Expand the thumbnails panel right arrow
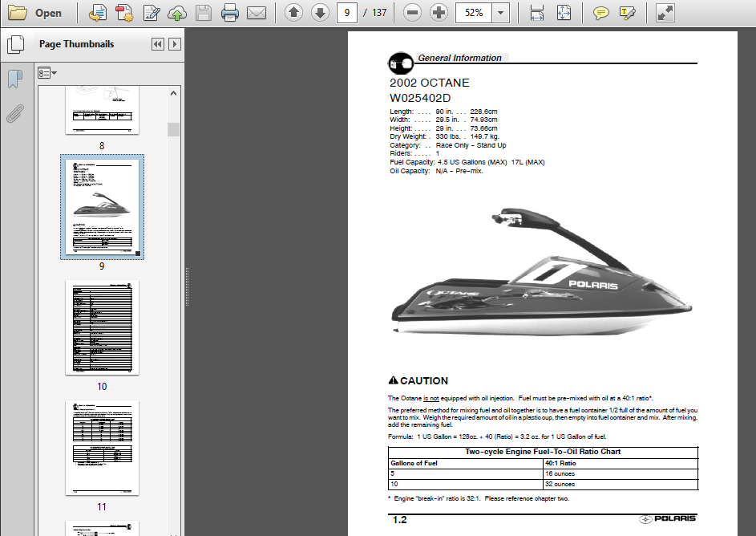 pyautogui.click(x=175, y=44)
